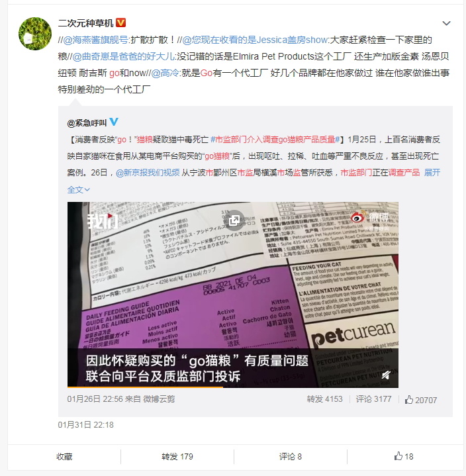Open the #市监部门介入调查go猫粮产品质量# hashtag
The width and height of the screenshot is (466, 476).
(x=275, y=139)
